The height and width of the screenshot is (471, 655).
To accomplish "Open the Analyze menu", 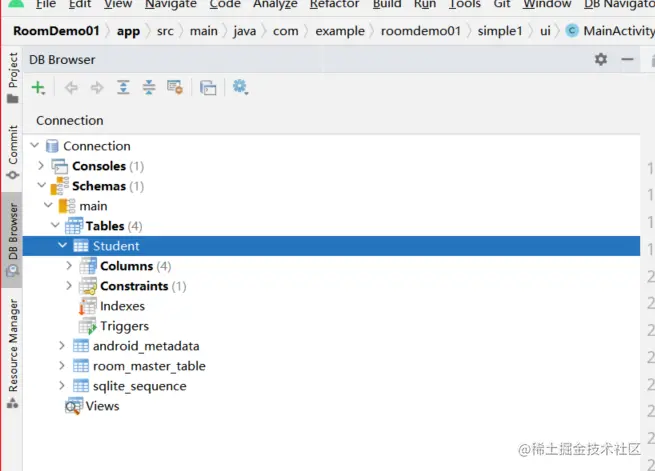I will coord(275,4).
